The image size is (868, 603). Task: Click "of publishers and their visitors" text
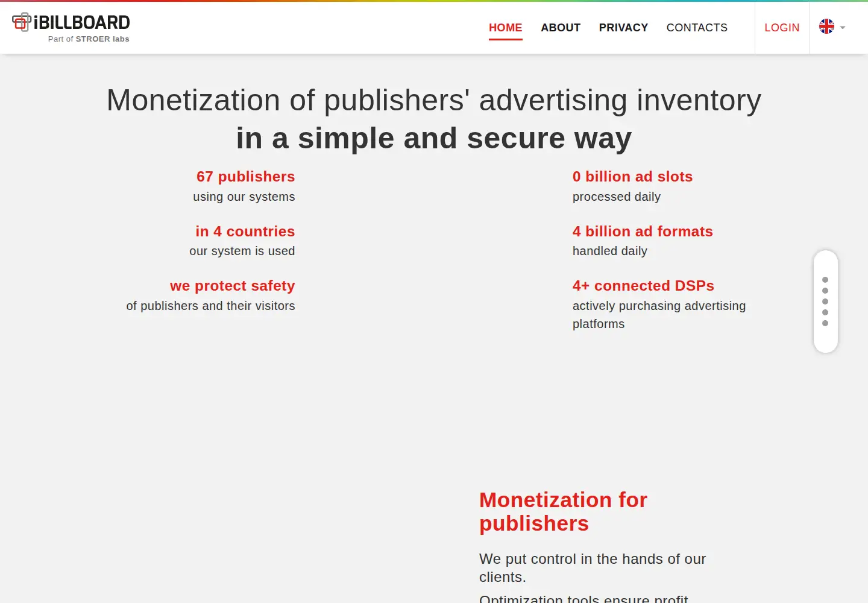tap(211, 306)
